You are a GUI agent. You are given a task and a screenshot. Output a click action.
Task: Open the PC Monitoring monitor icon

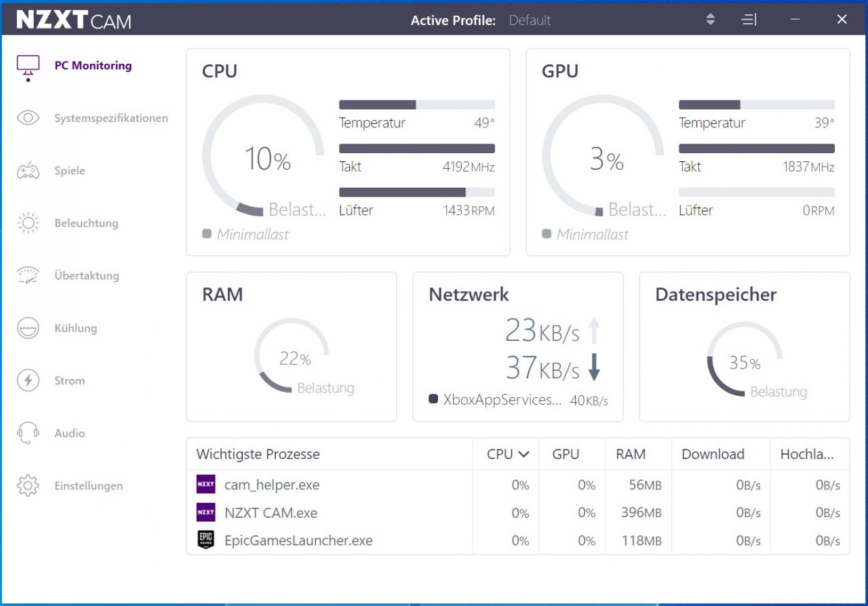28,66
